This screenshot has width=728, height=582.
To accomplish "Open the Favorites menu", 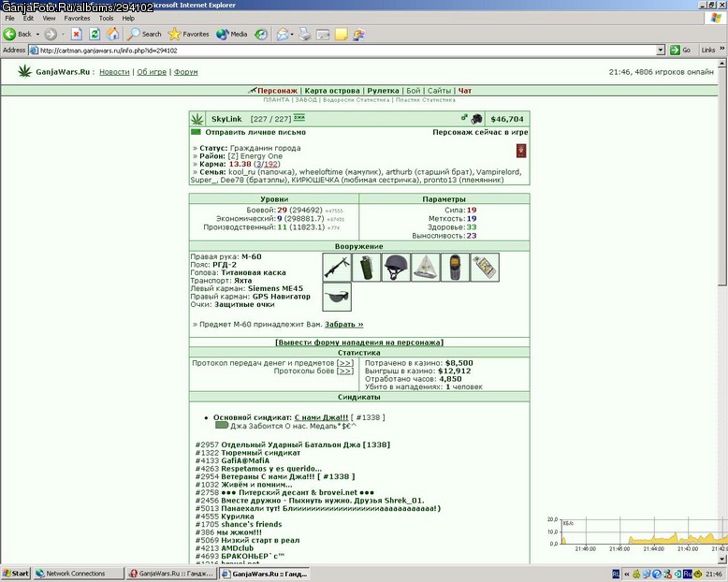I will pyautogui.click(x=77, y=18).
